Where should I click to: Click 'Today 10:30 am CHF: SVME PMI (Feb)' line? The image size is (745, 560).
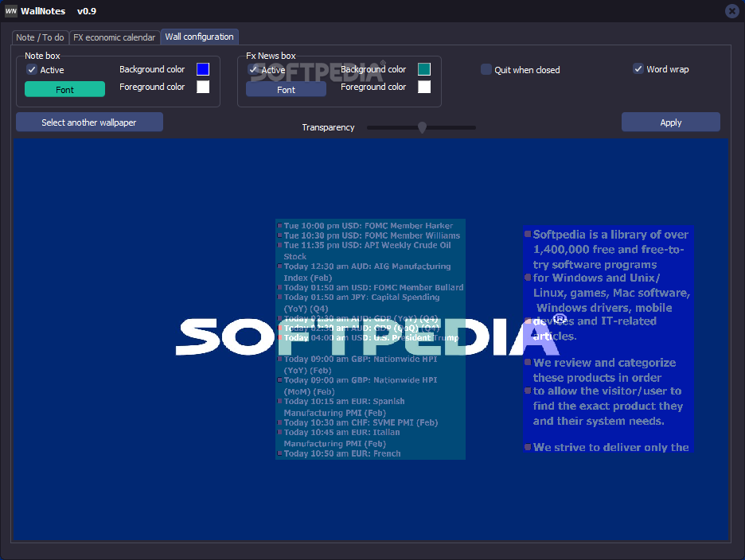pyautogui.click(x=361, y=422)
